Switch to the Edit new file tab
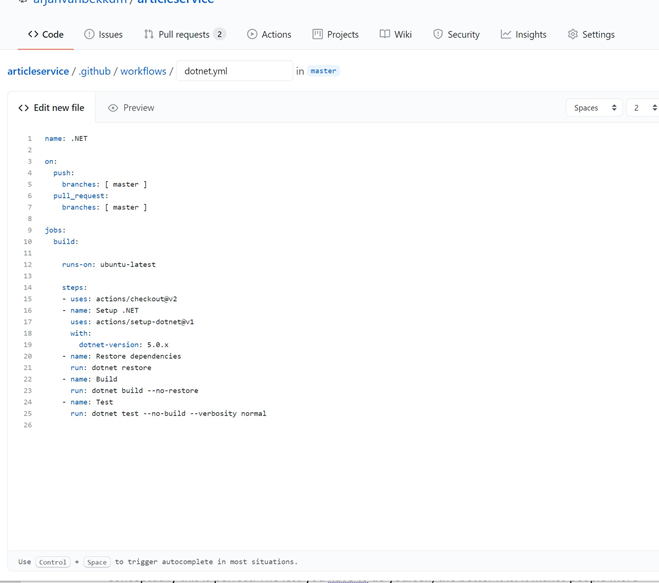 (x=51, y=108)
